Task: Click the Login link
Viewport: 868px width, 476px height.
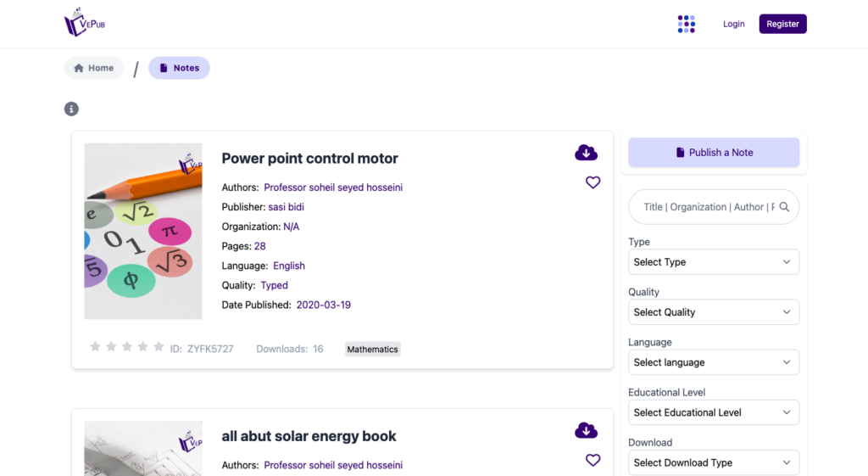Action: pos(733,24)
